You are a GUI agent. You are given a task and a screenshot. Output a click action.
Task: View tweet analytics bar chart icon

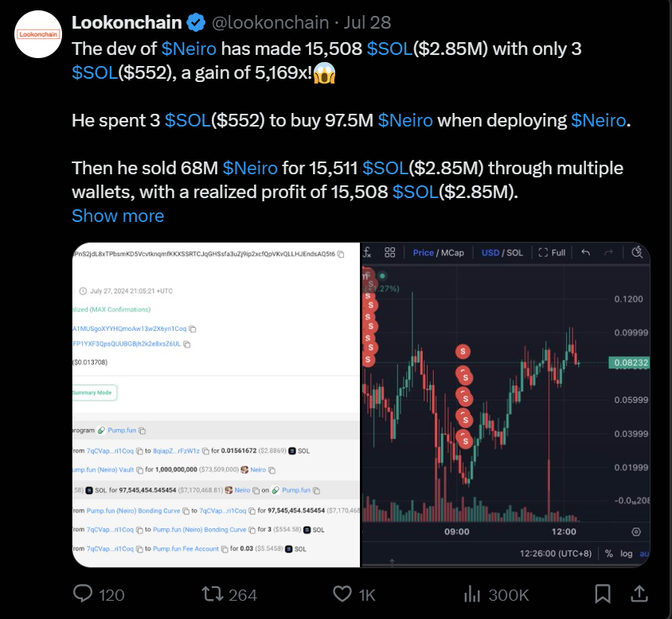474,594
